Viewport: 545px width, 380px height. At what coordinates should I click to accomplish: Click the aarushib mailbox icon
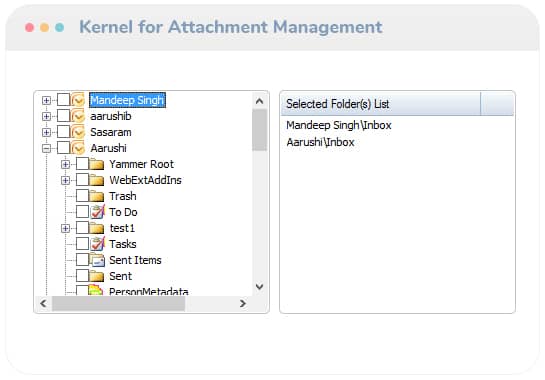tap(78, 116)
